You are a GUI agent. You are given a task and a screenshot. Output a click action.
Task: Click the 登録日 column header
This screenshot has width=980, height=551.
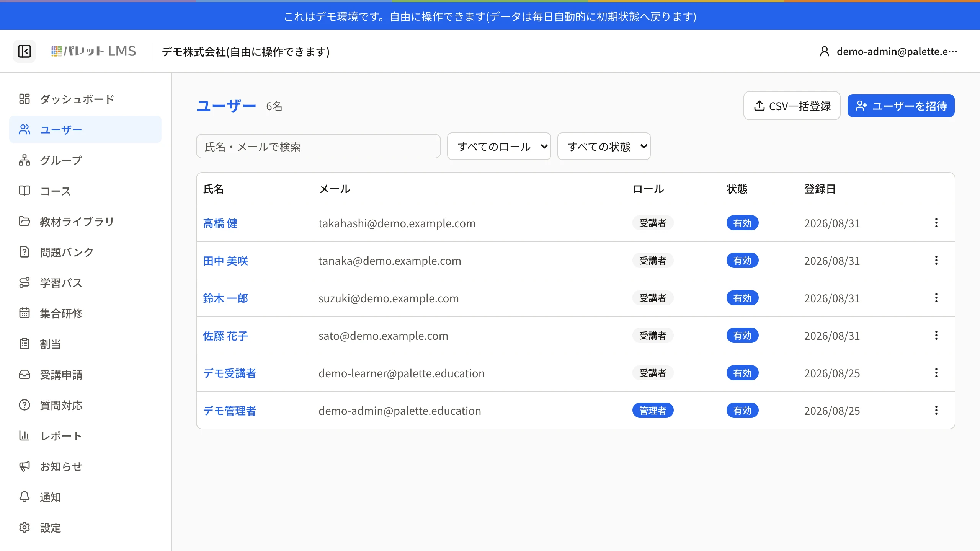click(820, 189)
